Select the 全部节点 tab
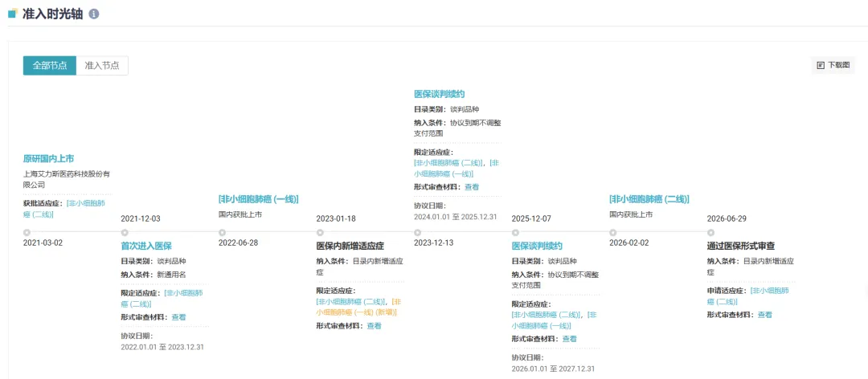 click(50, 65)
